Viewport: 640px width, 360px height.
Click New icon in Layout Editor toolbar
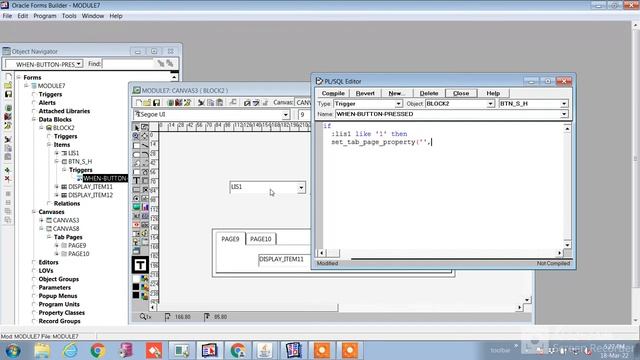[139, 102]
